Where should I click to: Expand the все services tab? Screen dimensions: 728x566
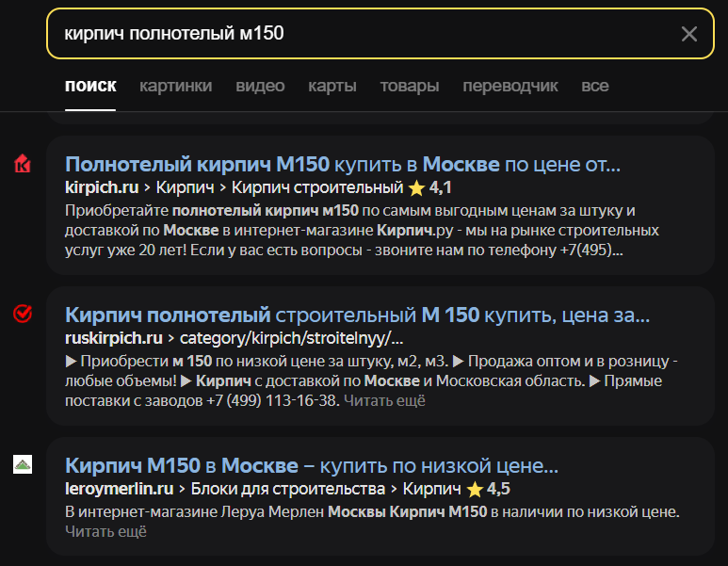pyautogui.click(x=594, y=86)
